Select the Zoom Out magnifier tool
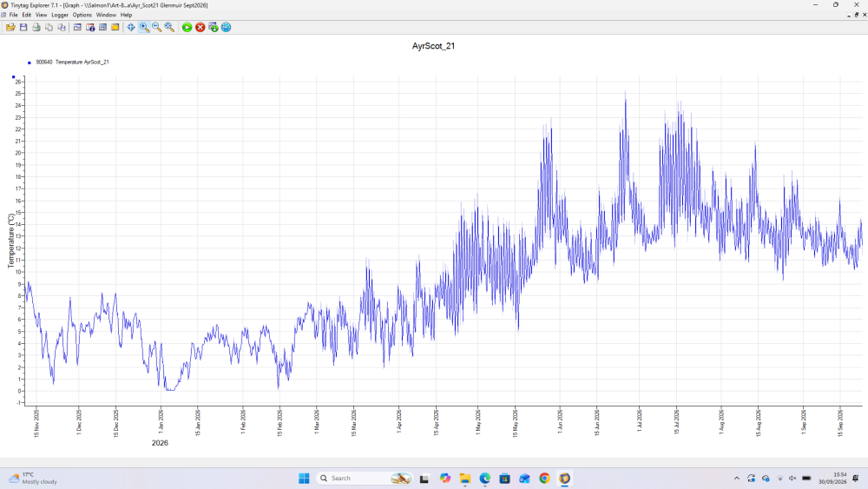Viewport: 868px width, 489px height. [x=156, y=27]
